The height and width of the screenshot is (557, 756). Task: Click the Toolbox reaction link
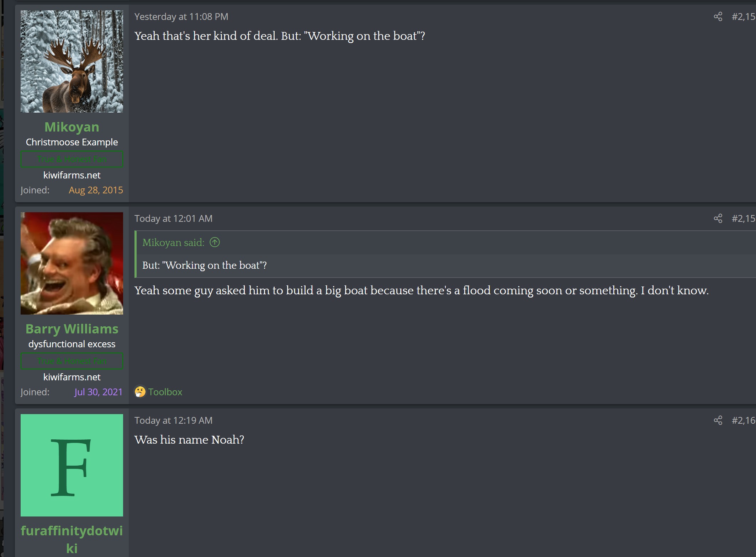tap(165, 392)
